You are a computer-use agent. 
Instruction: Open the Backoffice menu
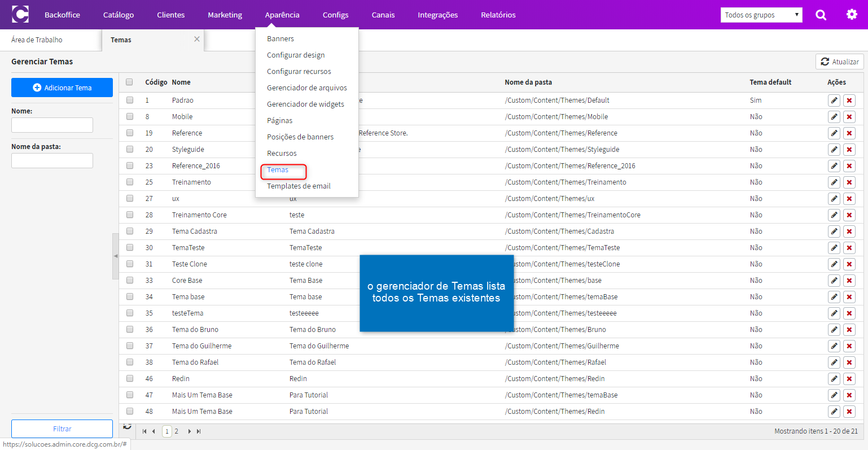(62, 15)
